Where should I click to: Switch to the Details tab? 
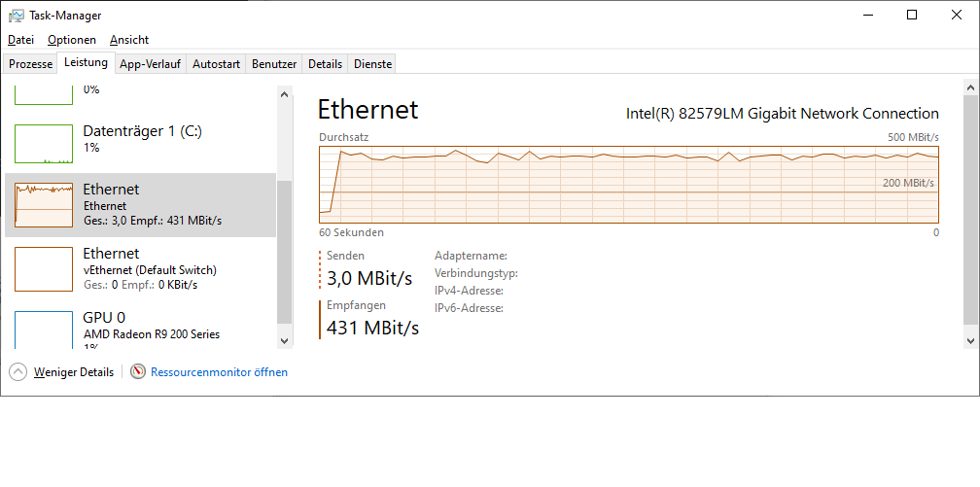click(326, 64)
